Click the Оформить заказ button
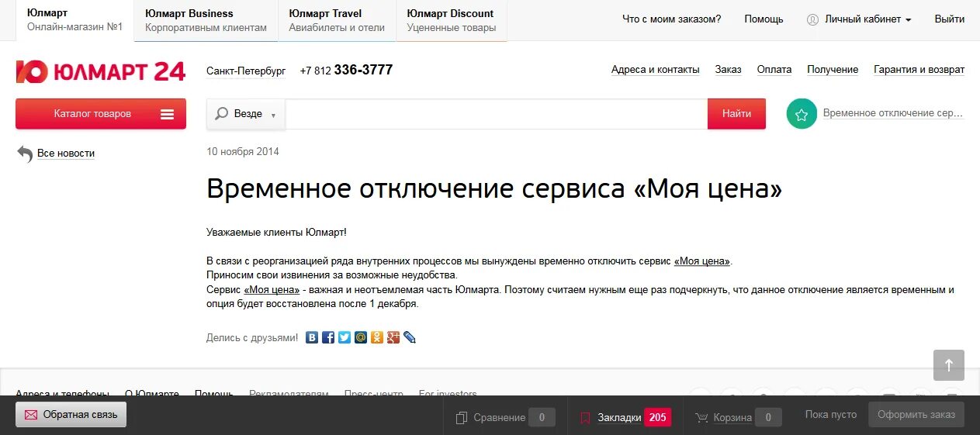The height and width of the screenshot is (435, 980). (916, 415)
